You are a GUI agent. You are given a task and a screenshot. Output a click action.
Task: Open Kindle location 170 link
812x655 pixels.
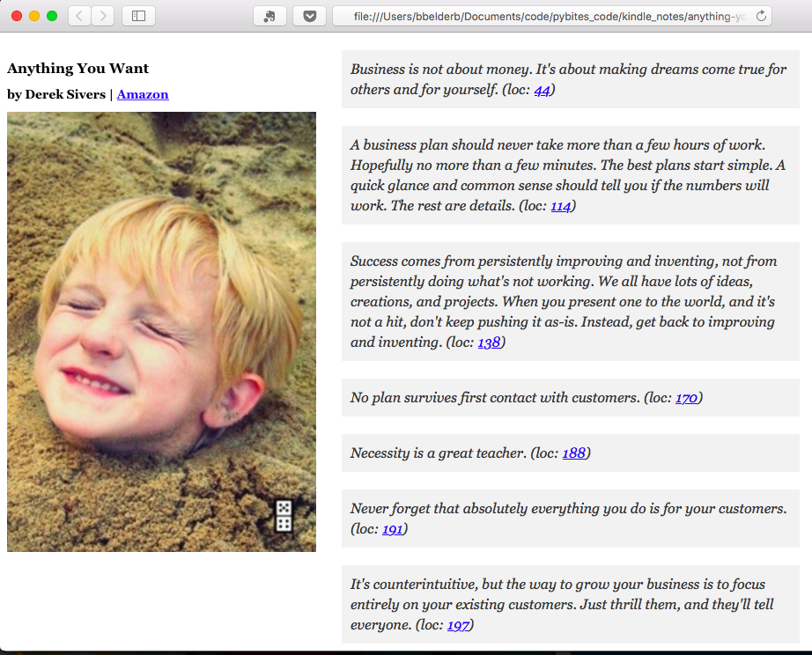click(686, 398)
